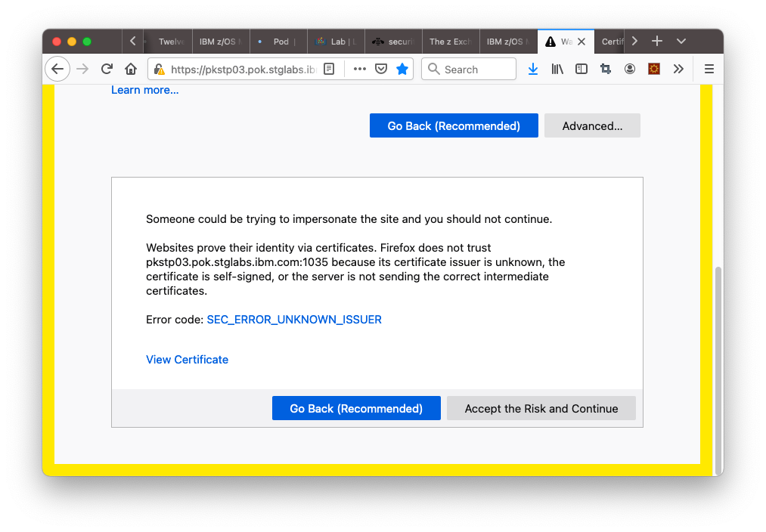This screenshot has height=532, width=766.
Task: Switch to the first IBM z/OS tab
Action: click(x=221, y=42)
